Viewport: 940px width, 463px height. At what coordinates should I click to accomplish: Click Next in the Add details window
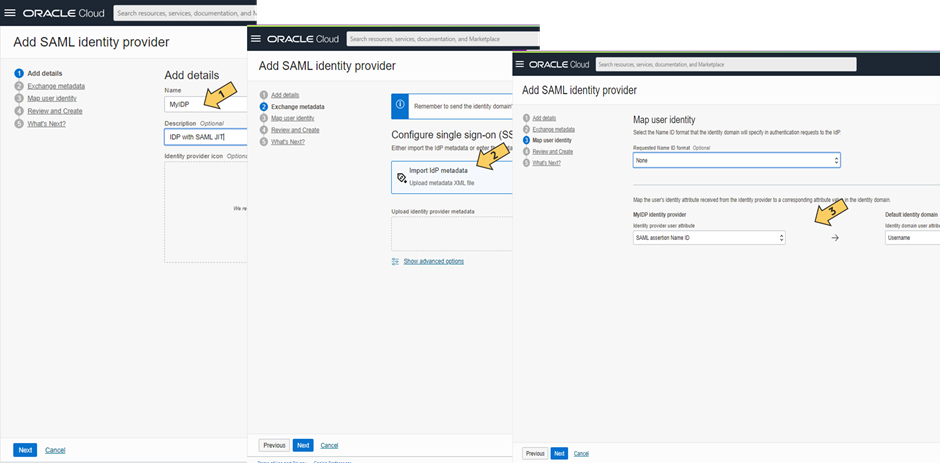click(x=25, y=450)
